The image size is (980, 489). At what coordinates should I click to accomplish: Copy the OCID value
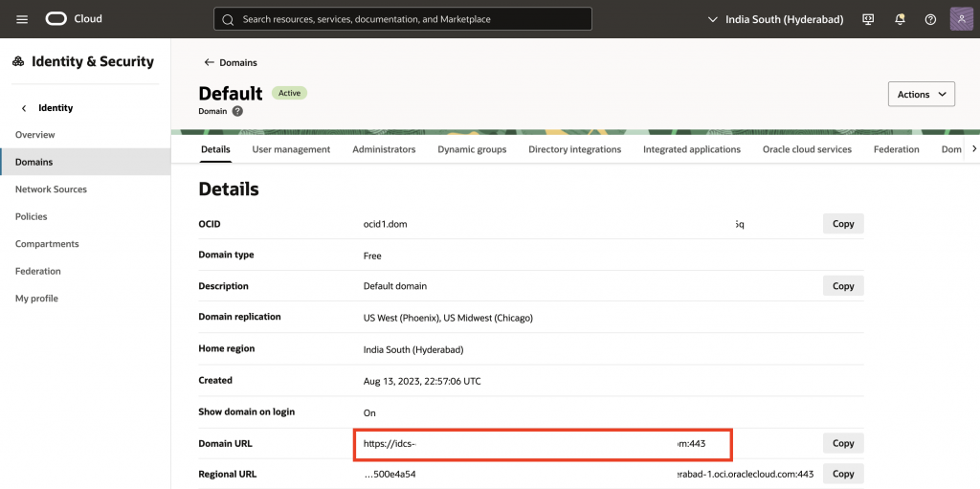(x=843, y=224)
